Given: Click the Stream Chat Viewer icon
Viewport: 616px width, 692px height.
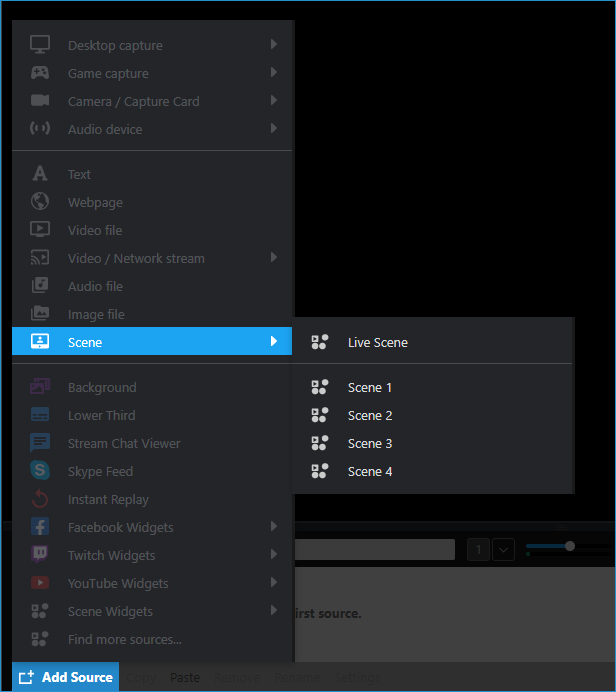Looking at the screenshot, I should click(40, 443).
